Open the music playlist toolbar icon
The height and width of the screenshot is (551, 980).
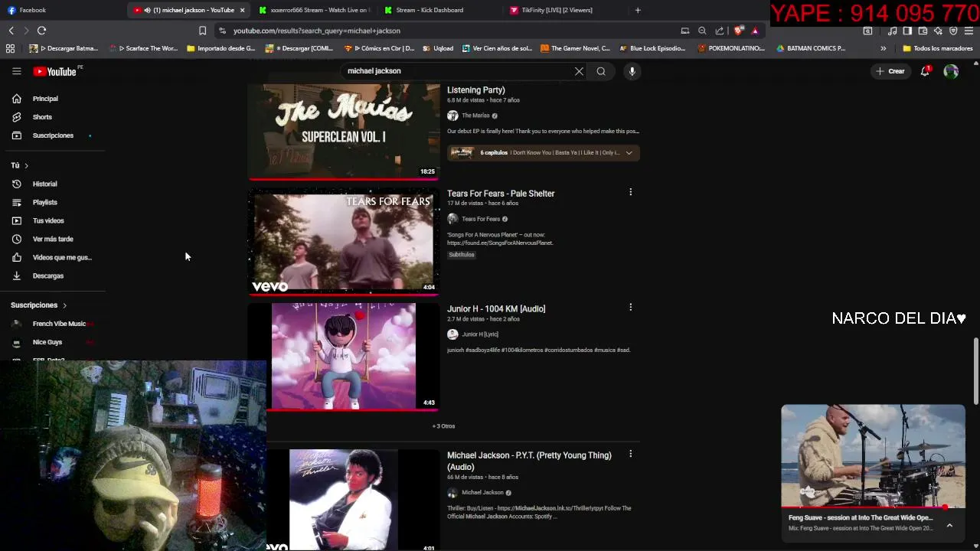tap(892, 31)
